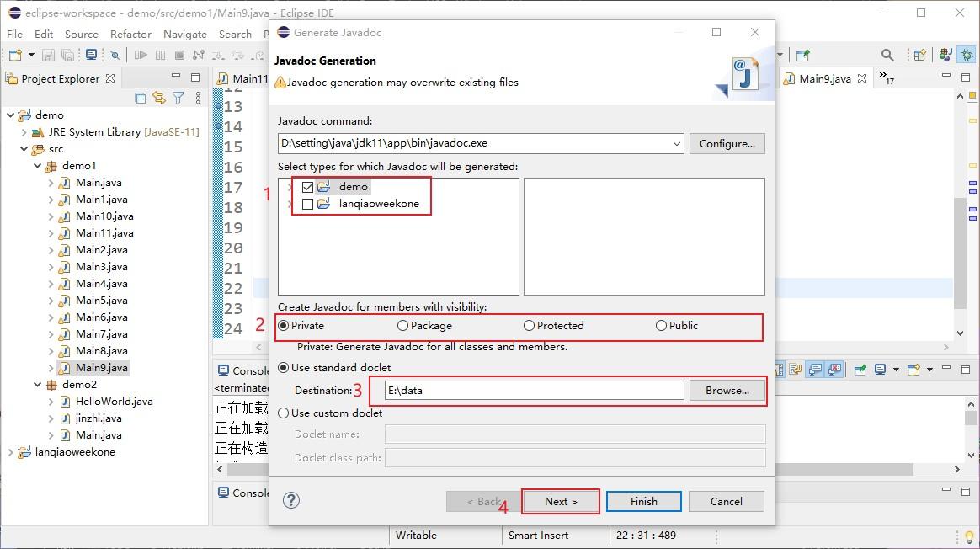Toggle the demo project checkbox
Viewport: 980px width, 549px height.
307,187
